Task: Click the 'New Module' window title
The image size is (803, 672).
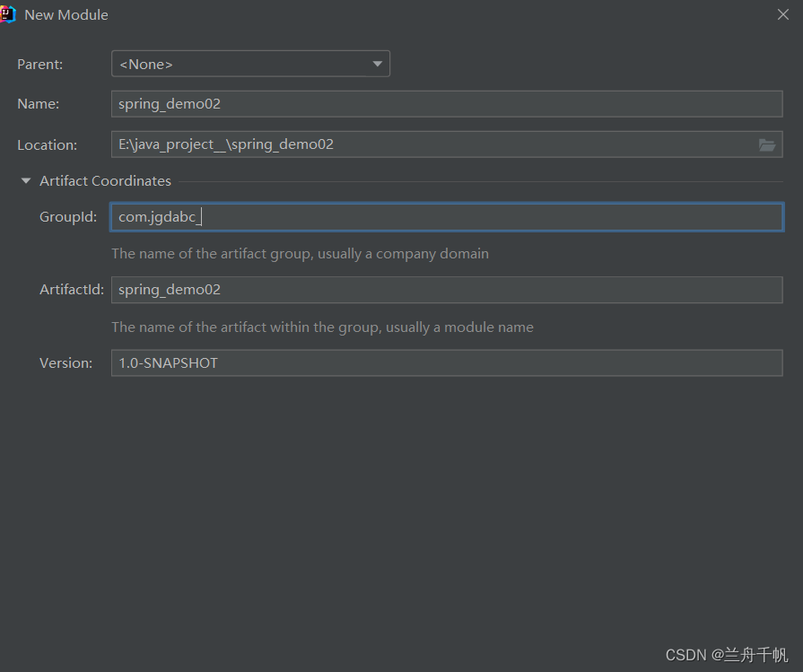Action: click(x=66, y=15)
